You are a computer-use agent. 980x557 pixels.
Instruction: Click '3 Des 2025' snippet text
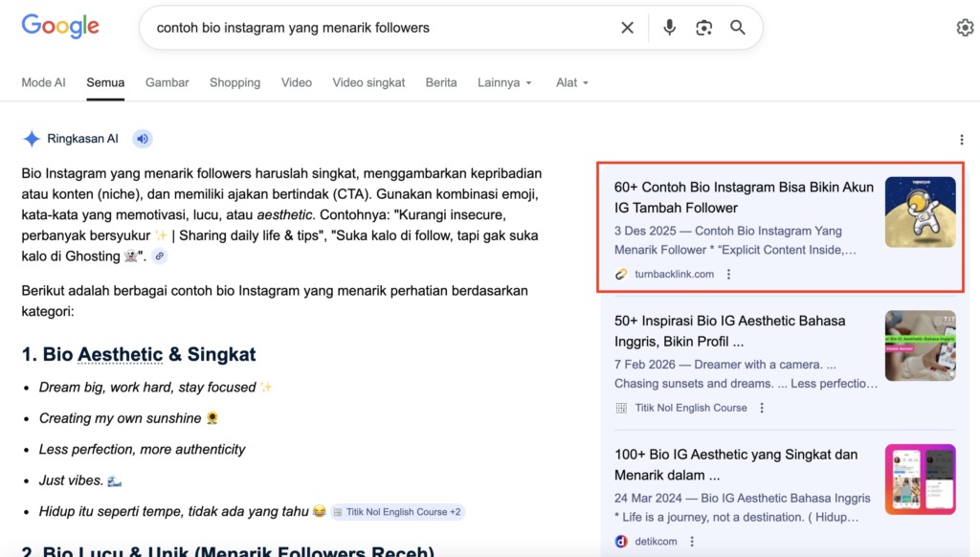point(645,232)
